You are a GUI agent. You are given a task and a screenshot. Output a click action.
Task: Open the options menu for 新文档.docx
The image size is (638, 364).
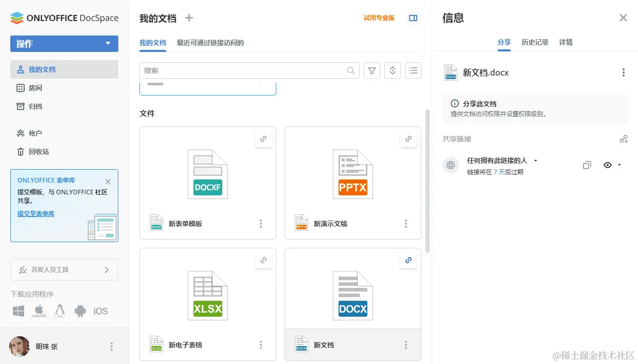[624, 73]
